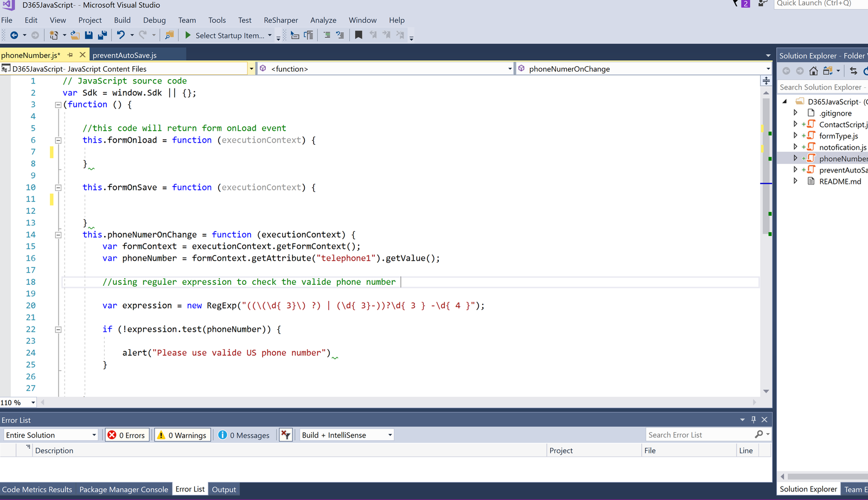Screen dimensions: 868x500
Task: Open the Entire Solution scope dropdown
Action: tap(51, 435)
